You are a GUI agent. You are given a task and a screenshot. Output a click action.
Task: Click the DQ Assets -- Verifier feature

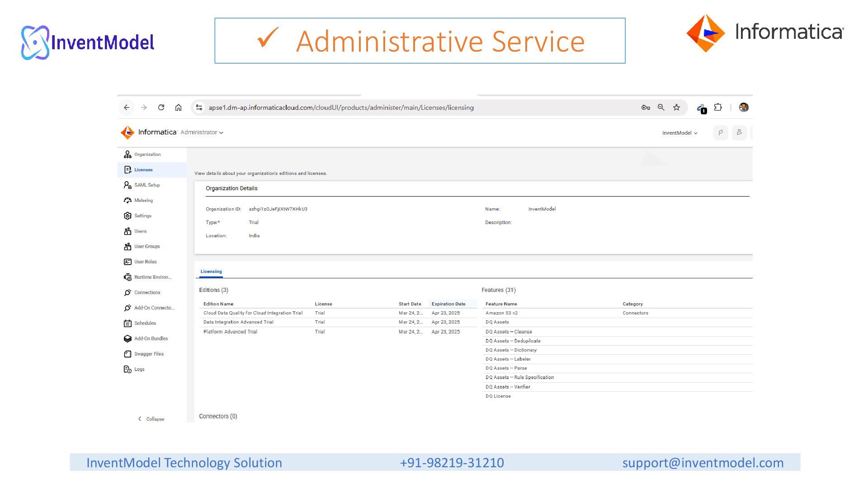[508, 387]
